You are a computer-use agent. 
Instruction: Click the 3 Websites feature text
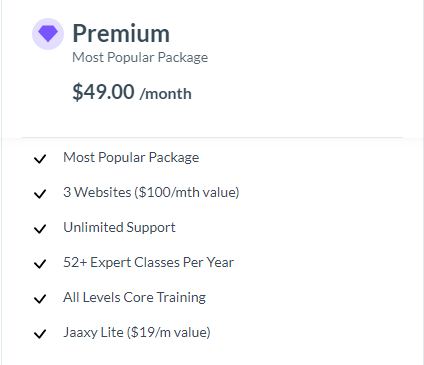pyautogui.click(x=97, y=192)
